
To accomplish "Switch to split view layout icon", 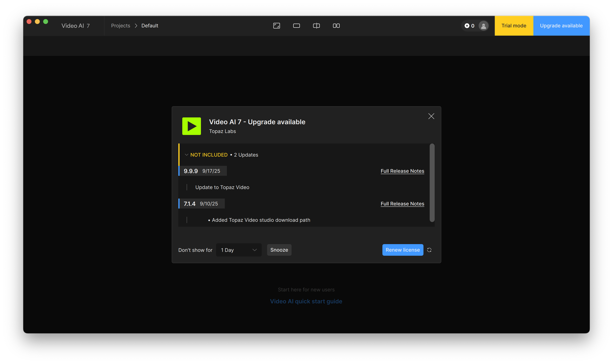I will (x=316, y=26).
